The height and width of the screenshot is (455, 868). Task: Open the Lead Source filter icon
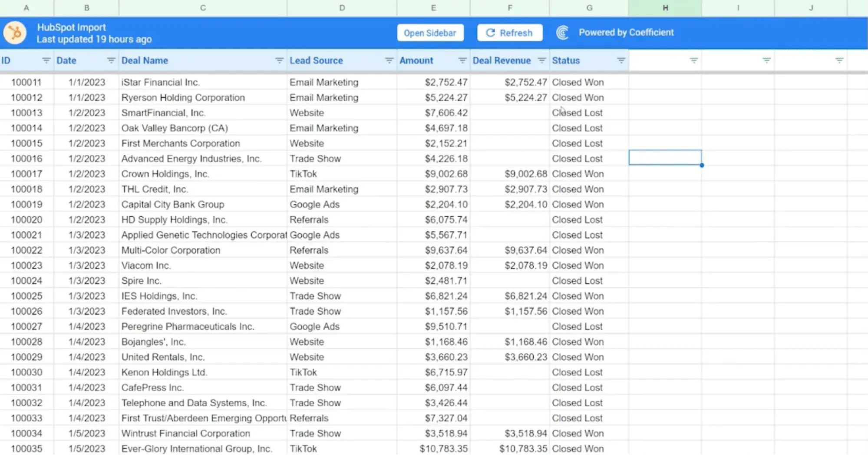[389, 61]
